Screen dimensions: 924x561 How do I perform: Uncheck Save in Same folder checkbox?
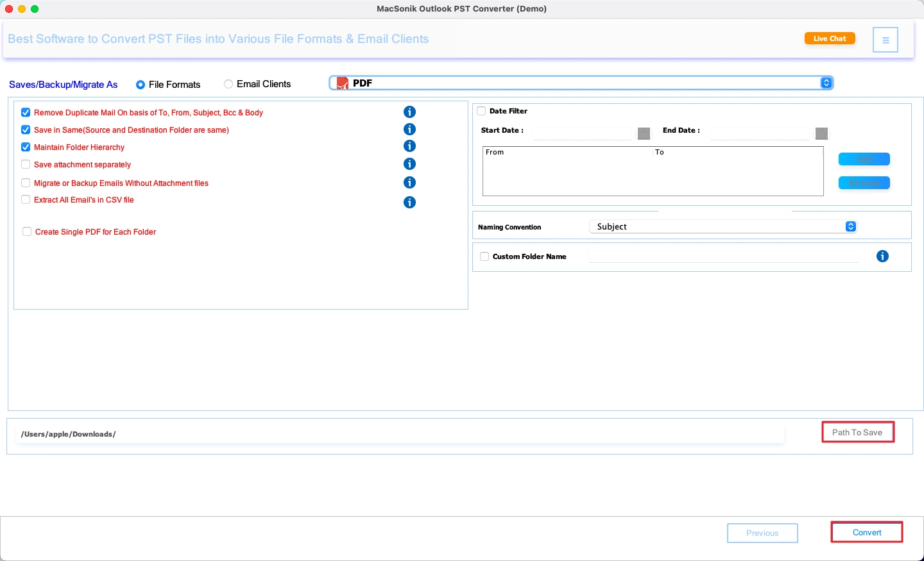pyautogui.click(x=26, y=130)
